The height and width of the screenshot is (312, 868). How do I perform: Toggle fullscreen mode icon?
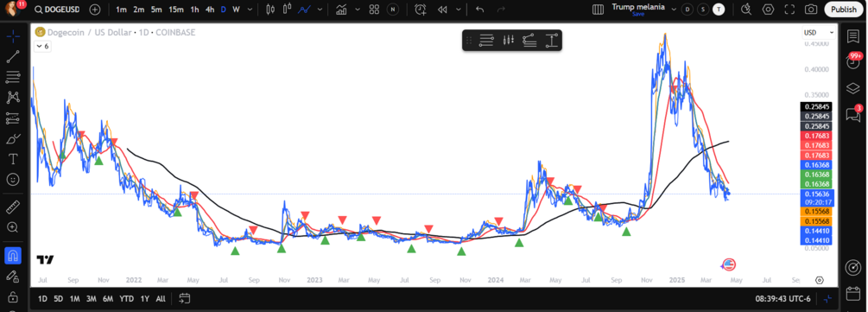[790, 10]
